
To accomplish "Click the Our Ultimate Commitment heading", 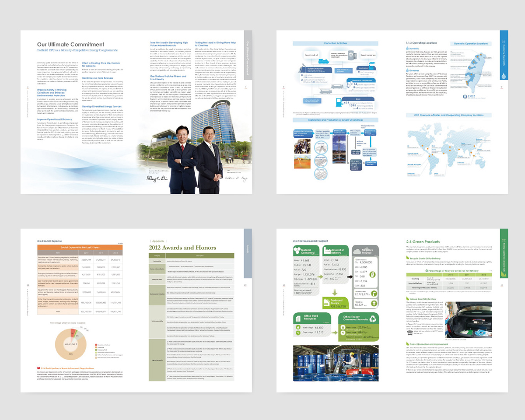I will pos(70,44).
